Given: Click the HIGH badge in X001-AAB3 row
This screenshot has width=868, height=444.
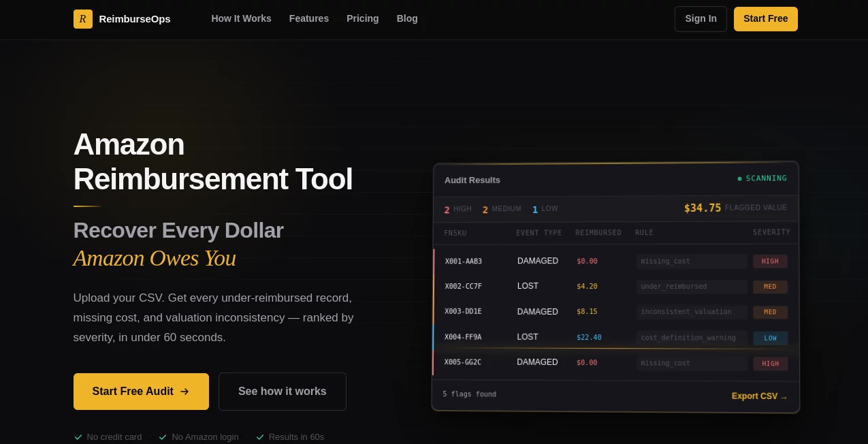Looking at the screenshot, I should 770,261.
